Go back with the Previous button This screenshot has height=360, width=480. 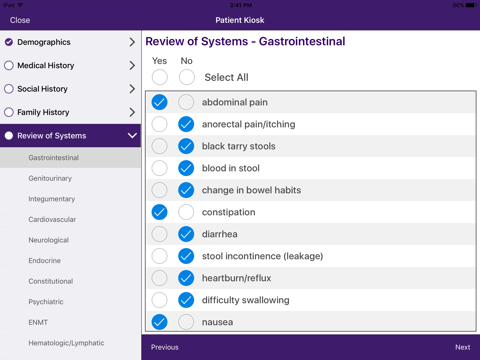click(165, 347)
